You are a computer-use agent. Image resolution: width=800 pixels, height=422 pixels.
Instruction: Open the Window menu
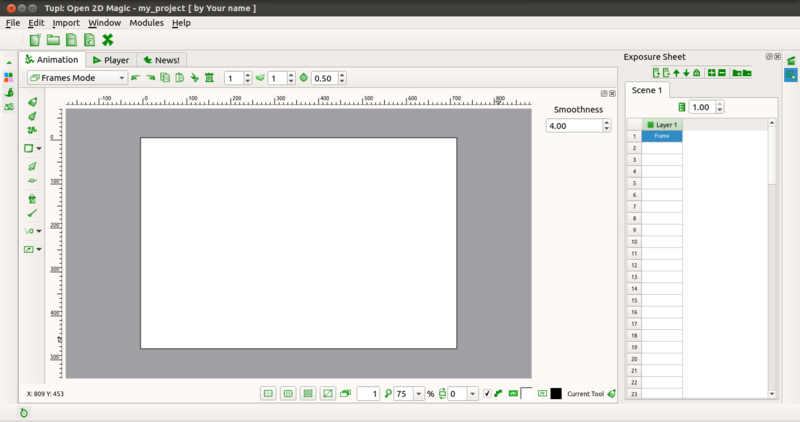(104, 23)
